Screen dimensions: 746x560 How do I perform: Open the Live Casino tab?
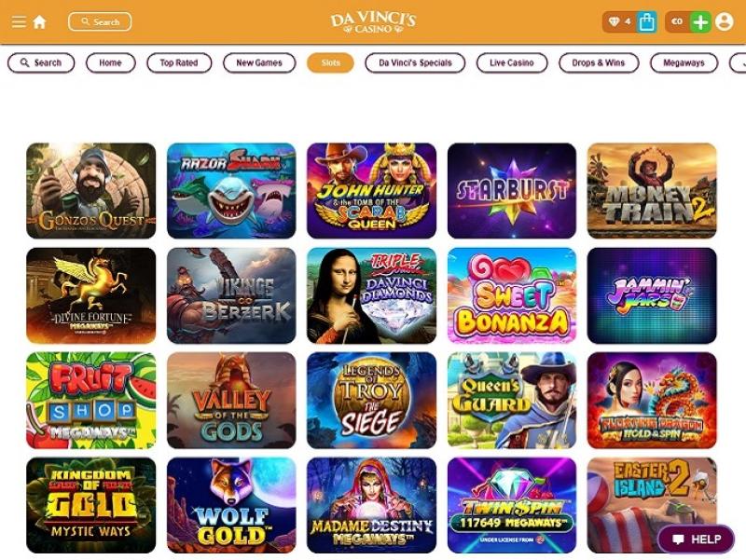(x=511, y=62)
